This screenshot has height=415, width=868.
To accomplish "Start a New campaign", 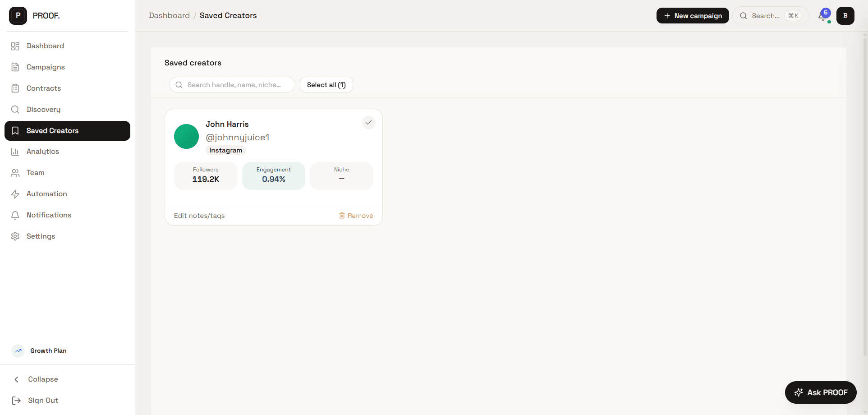I will pyautogui.click(x=693, y=16).
